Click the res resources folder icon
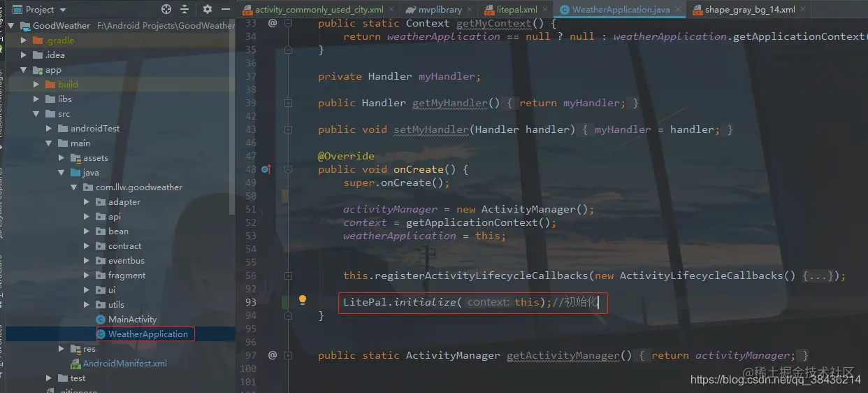Image resolution: width=868 pixels, height=393 pixels. click(75, 348)
